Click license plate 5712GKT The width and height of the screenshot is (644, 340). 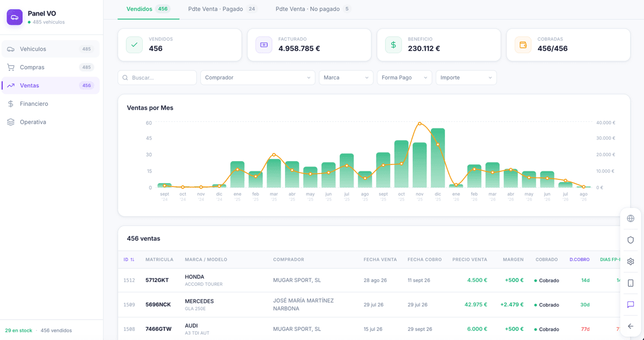[157, 280]
